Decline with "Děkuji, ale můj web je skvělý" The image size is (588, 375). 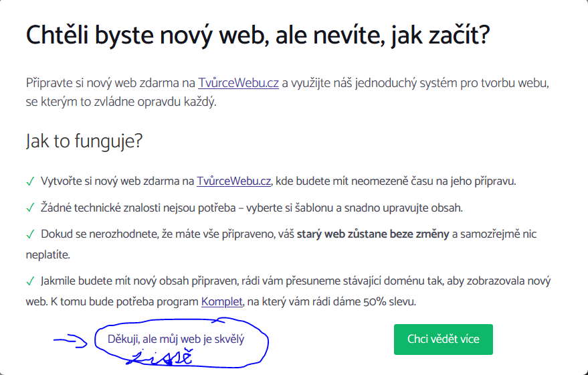[x=176, y=339]
